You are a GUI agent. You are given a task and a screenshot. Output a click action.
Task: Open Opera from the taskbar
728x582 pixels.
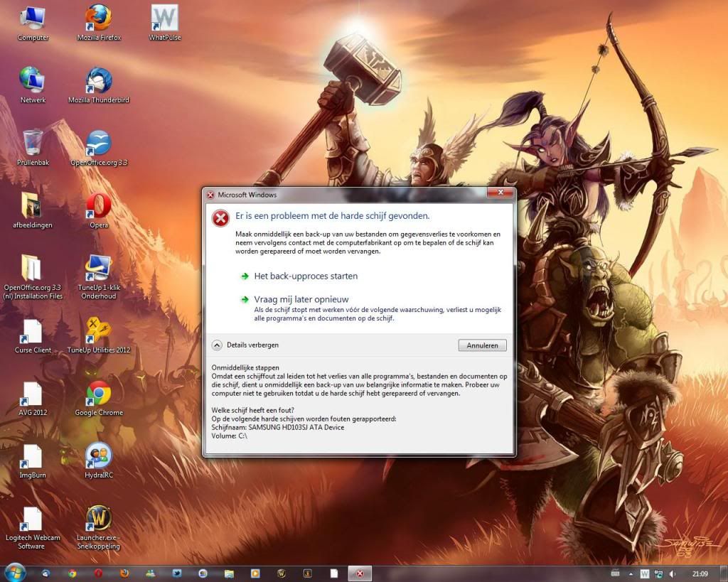point(98,573)
